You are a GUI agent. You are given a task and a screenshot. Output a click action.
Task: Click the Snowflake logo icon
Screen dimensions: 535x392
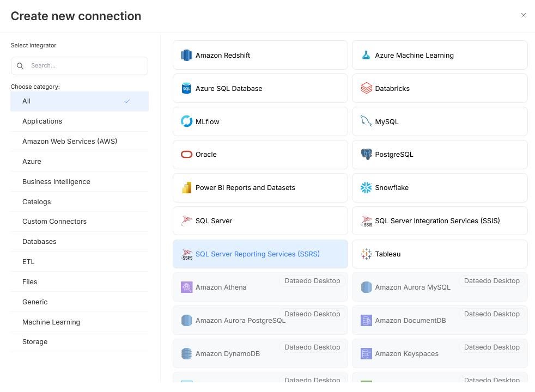(366, 188)
